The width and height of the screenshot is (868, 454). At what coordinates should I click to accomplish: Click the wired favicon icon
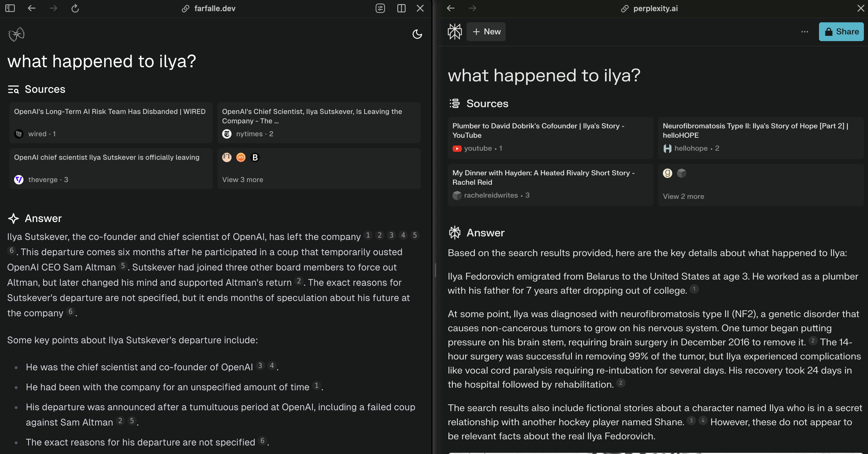point(19,134)
